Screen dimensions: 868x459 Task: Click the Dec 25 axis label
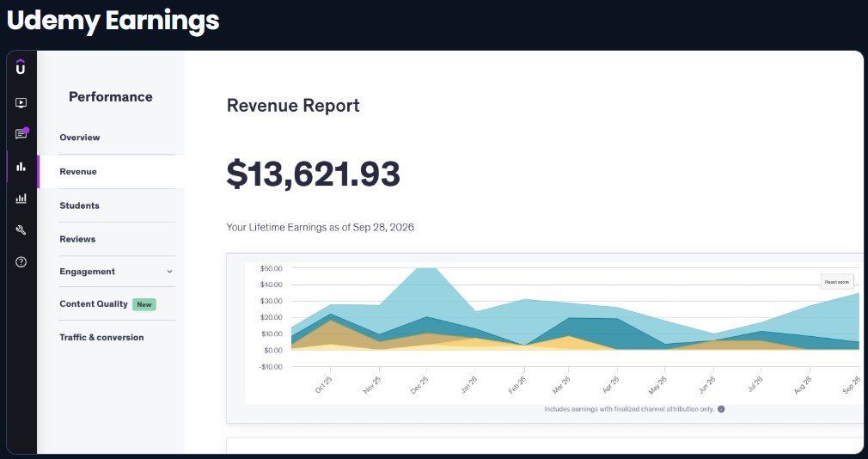[419, 385]
